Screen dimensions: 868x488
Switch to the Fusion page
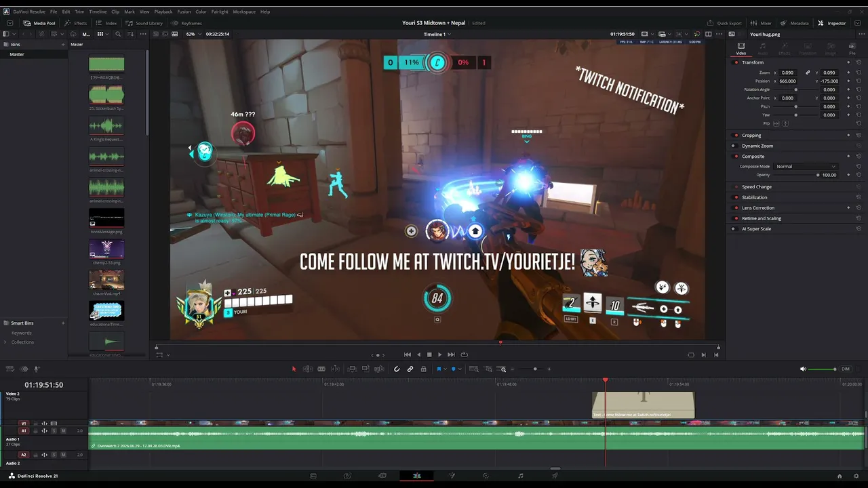pyautogui.click(x=451, y=476)
